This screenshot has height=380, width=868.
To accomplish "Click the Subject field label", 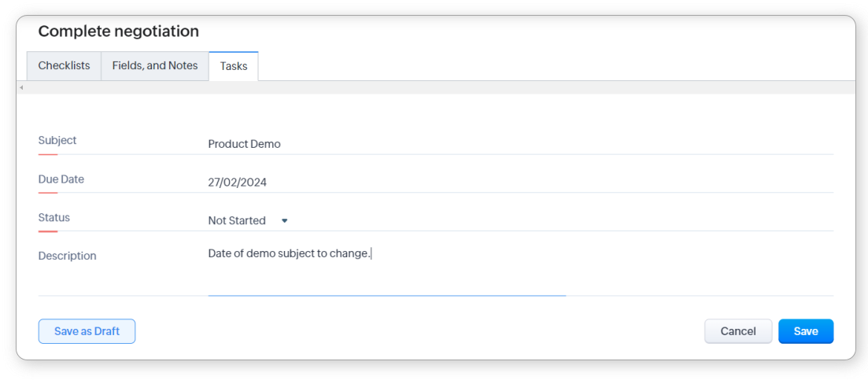I will point(57,140).
